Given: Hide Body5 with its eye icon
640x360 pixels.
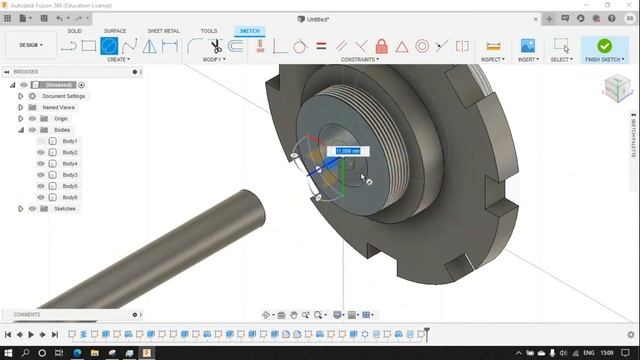Looking at the screenshot, I should pyautogui.click(x=40, y=186).
